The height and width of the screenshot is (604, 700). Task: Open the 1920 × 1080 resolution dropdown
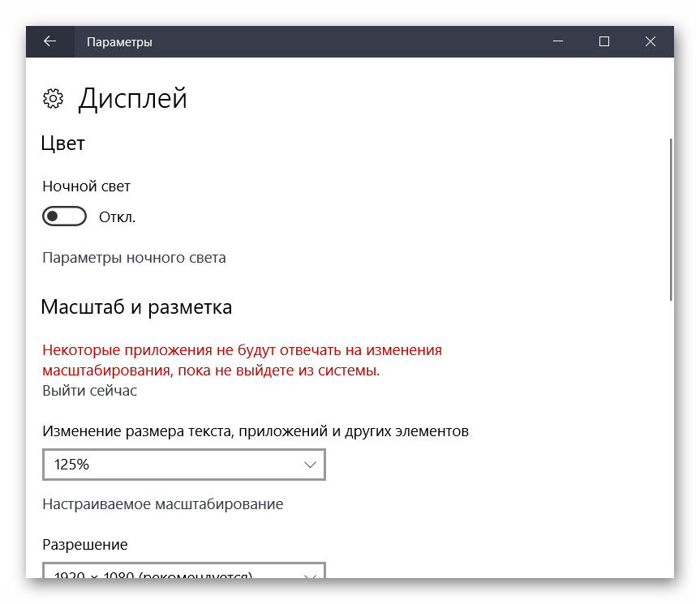coord(183,572)
